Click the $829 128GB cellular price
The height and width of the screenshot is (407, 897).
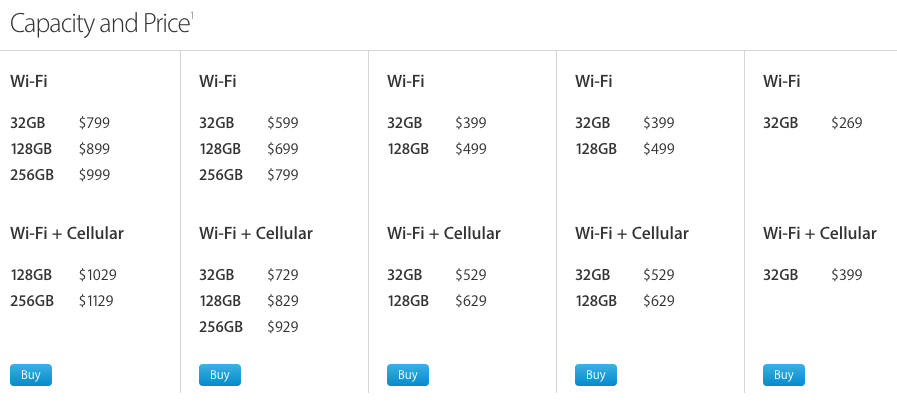pos(282,301)
